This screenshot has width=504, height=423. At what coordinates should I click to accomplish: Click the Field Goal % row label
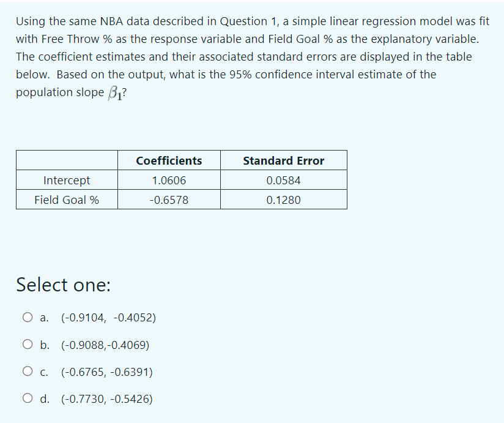coord(66,200)
